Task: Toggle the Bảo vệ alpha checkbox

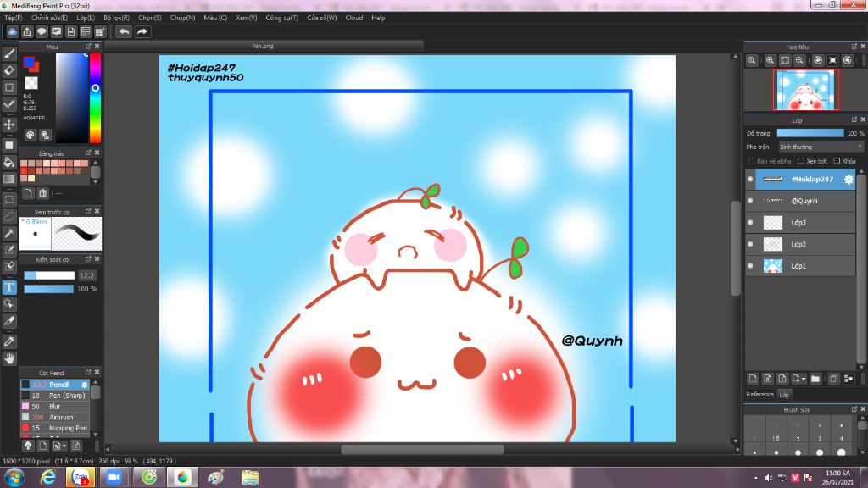Action: 751,161
